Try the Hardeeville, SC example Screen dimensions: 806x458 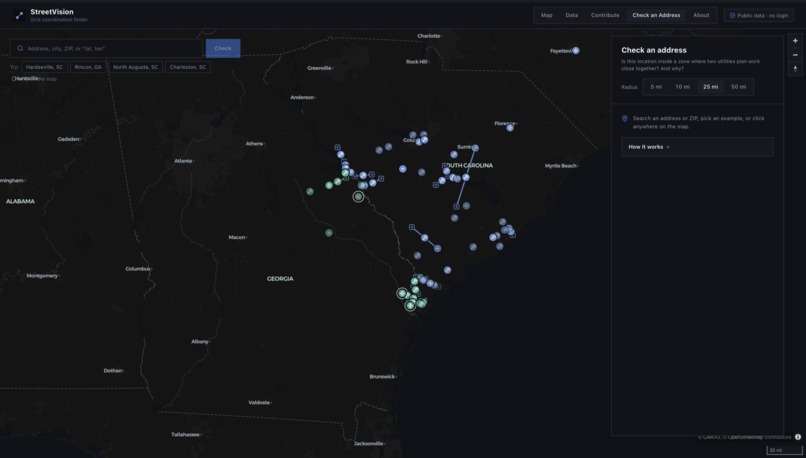[x=44, y=67]
